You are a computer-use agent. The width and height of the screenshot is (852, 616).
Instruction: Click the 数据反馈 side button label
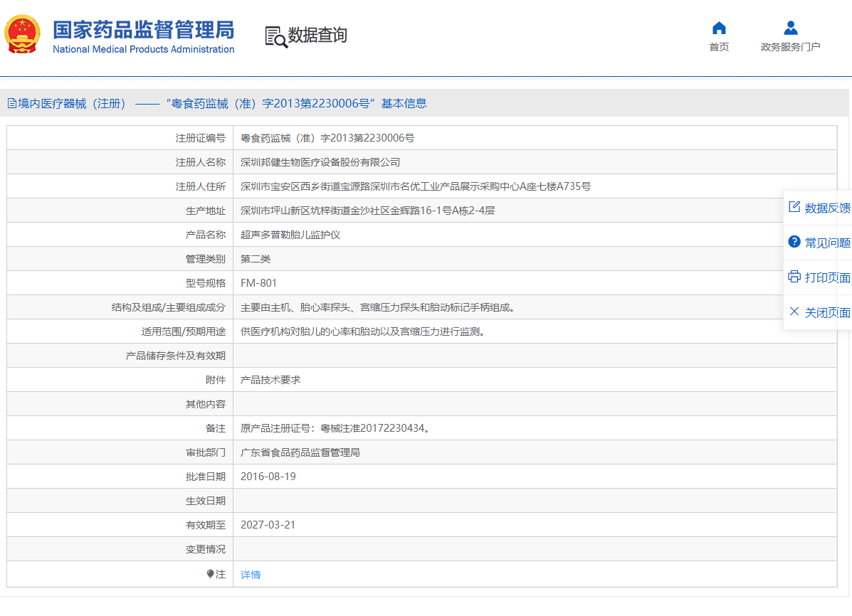point(828,208)
